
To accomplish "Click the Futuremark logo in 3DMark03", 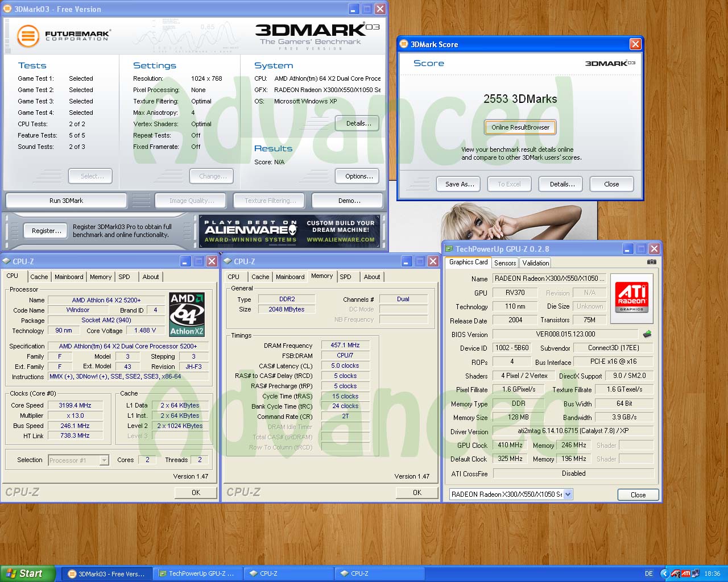I will click(x=63, y=36).
